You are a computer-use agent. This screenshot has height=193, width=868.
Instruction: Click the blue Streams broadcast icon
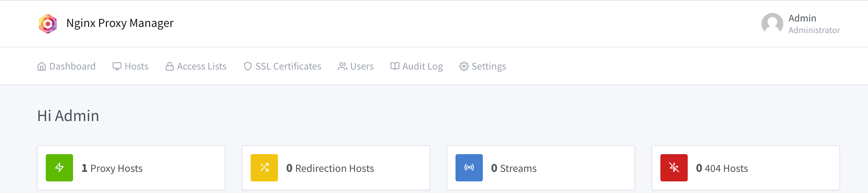469,168
